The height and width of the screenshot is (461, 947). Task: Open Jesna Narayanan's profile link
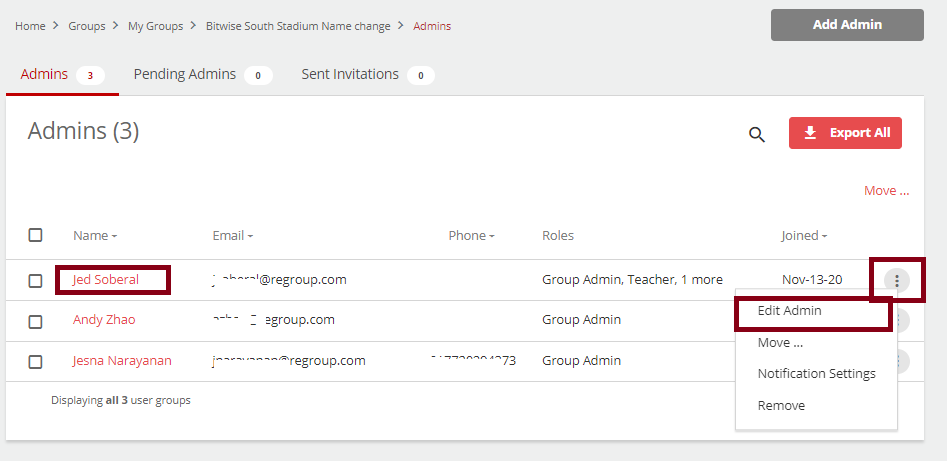click(122, 361)
